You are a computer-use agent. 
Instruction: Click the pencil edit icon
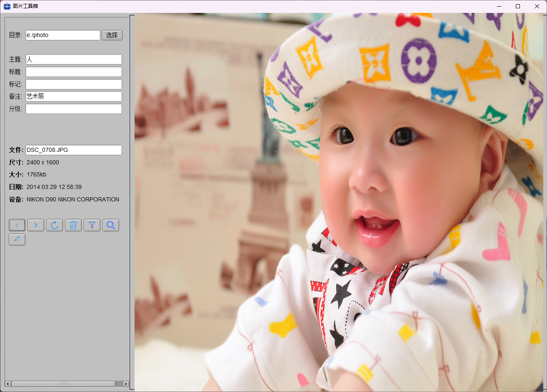pos(17,239)
